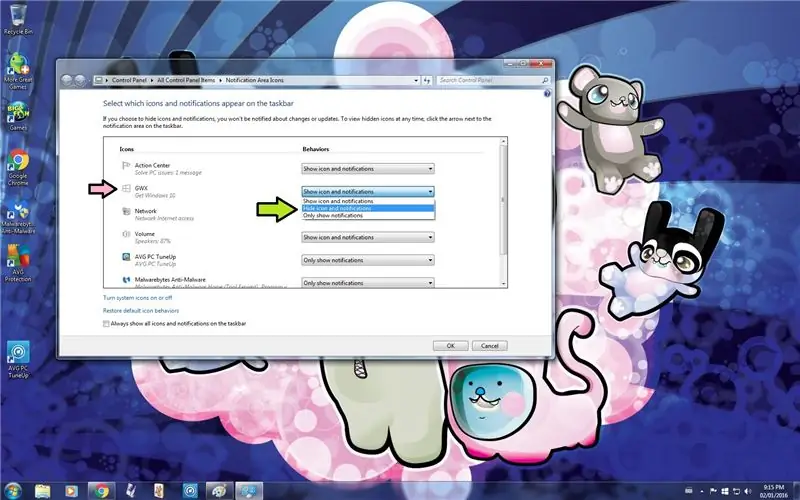Viewport: 800px width, 500px height.
Task: Click the volume speaker in system tray
Action: tap(747, 491)
